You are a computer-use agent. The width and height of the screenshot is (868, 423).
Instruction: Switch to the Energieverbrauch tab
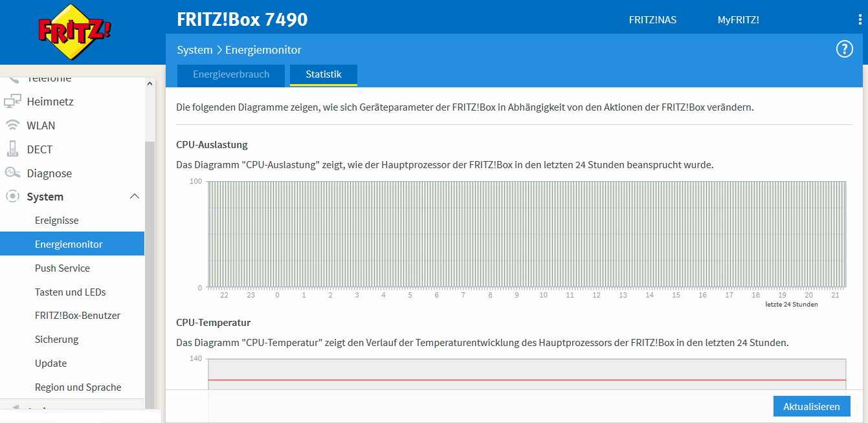coord(231,74)
